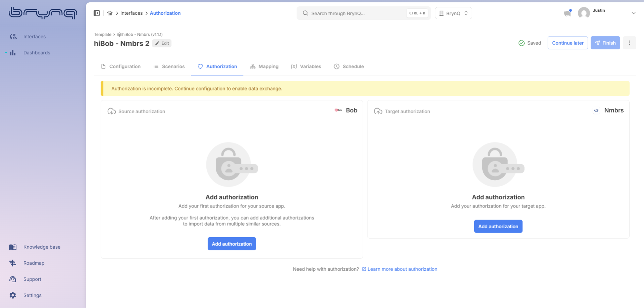Click the Settings gear icon
This screenshot has height=308, width=644.
tap(13, 295)
